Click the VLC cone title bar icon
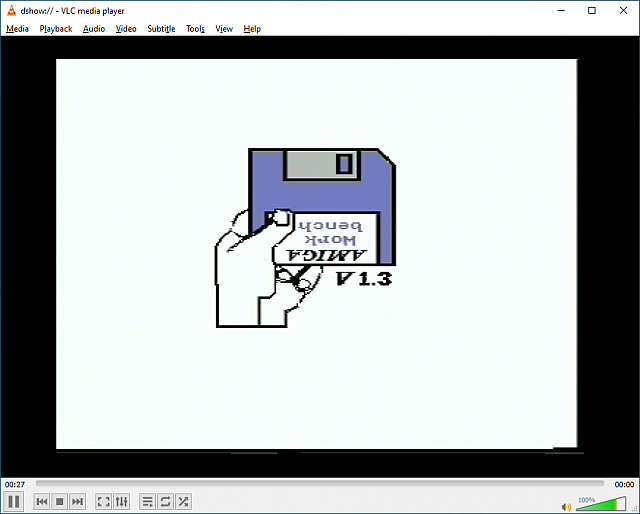Image resolution: width=640 pixels, height=514 pixels. pos(11,11)
